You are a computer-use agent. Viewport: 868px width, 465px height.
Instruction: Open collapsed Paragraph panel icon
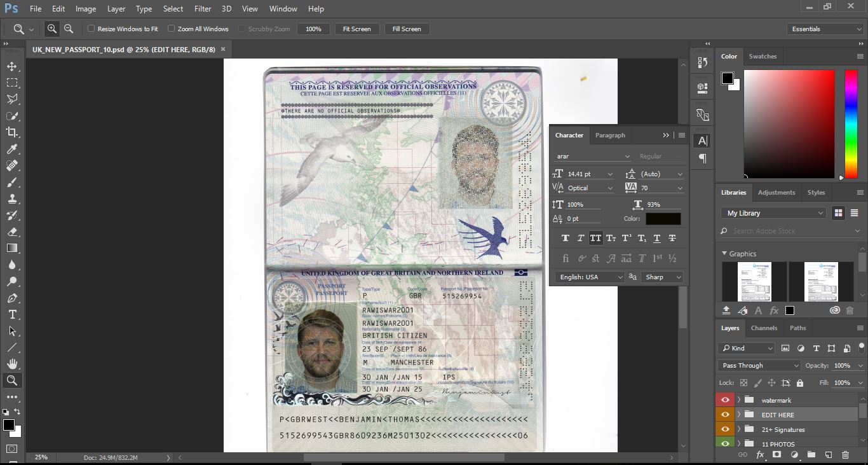(703, 158)
